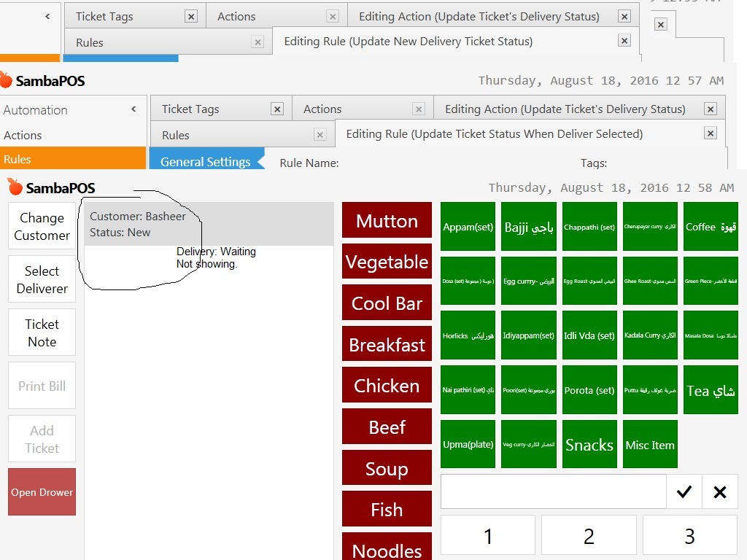
Task: Add Upma(plate) to the ticket
Action: (468, 444)
